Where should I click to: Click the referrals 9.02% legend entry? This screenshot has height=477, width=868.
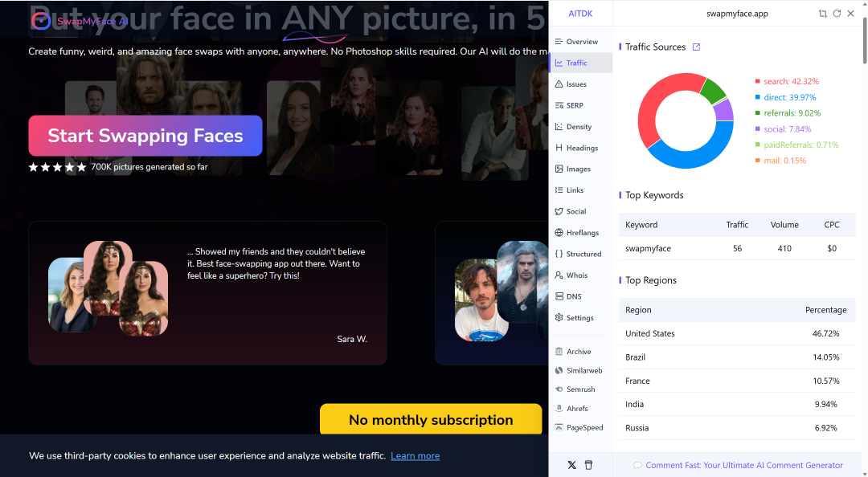[x=788, y=113]
